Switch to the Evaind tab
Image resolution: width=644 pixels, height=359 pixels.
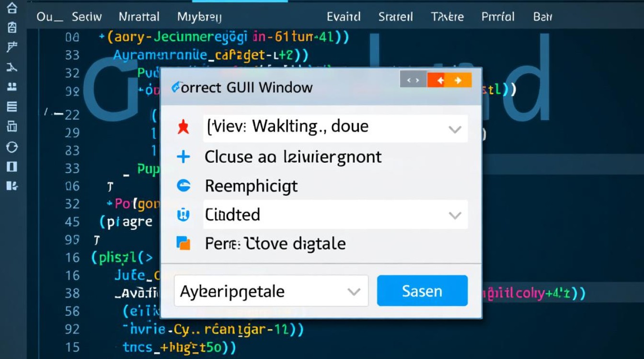pos(344,17)
